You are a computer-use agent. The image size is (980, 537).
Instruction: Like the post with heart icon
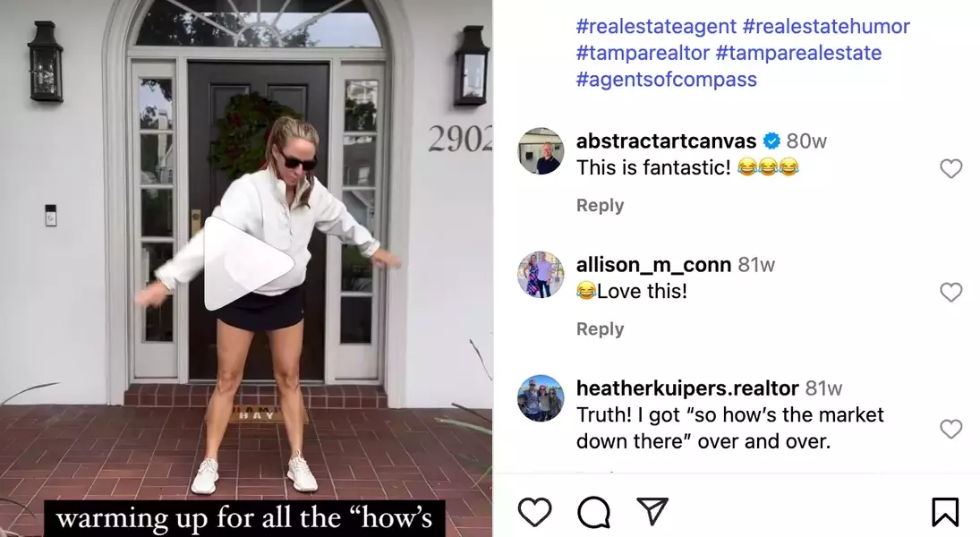point(535,512)
